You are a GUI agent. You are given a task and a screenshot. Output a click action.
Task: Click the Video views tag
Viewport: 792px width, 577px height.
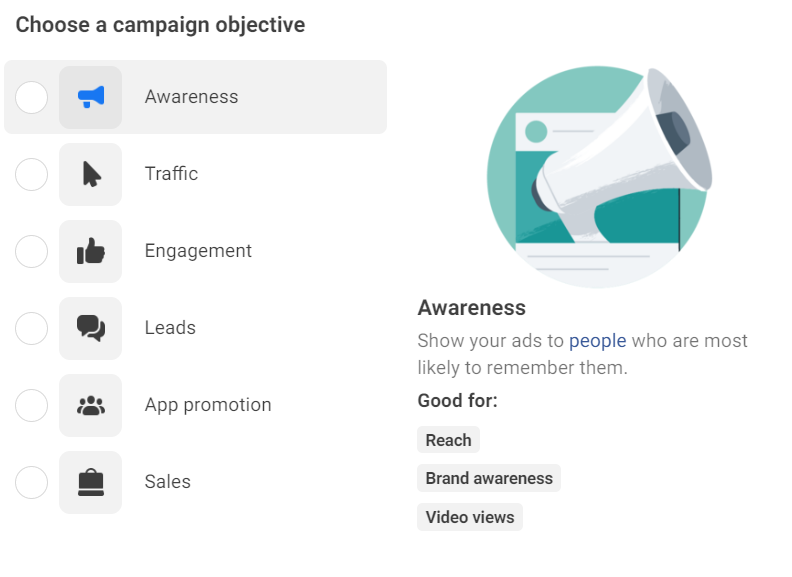(x=470, y=517)
